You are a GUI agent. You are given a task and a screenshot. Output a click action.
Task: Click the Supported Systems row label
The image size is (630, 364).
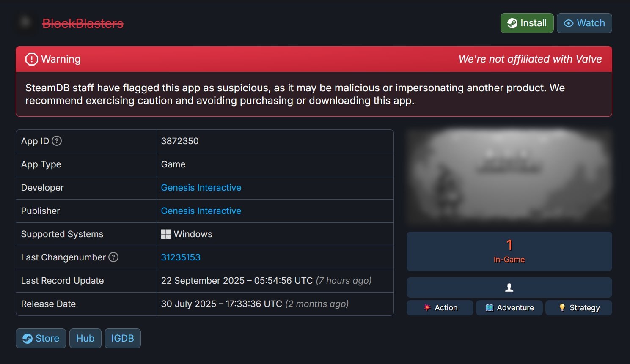(62, 234)
